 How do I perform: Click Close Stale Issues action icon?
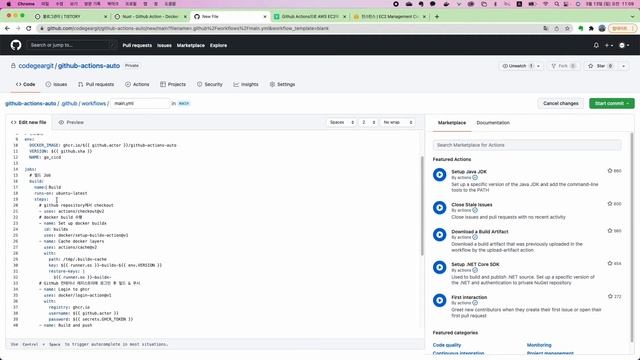pos(440,208)
